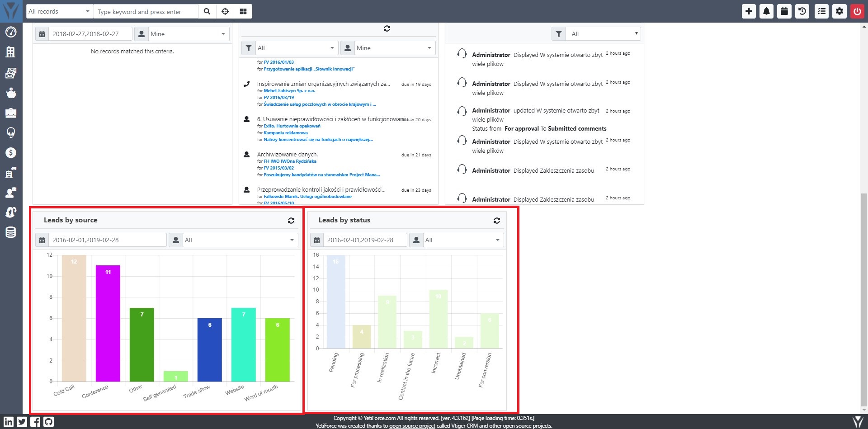This screenshot has height=429, width=868.
Task: Click the green Other bar in chart
Action: 142,344
